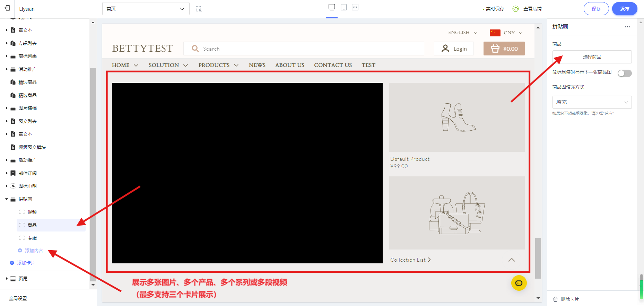Toggle hover show next product image
Screen dimensions: 644x306
point(625,73)
